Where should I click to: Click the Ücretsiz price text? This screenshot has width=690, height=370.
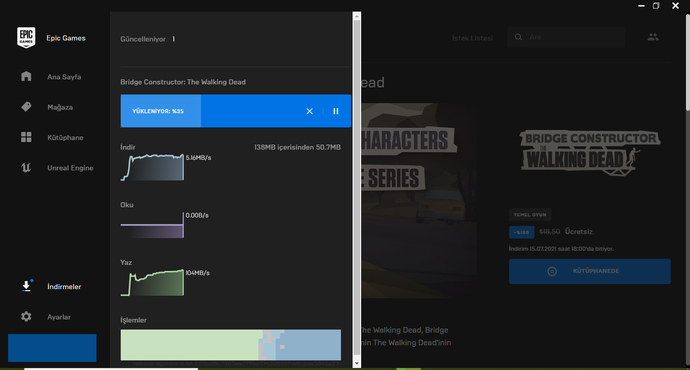(x=579, y=231)
